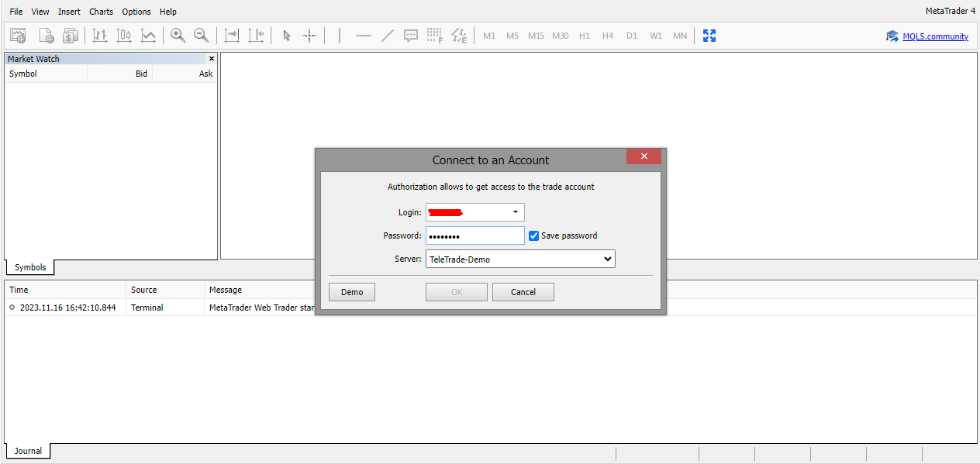Screen dimensions: 980x464
Task: Zoom out the chart with magnifier minus
Action: coord(202,35)
